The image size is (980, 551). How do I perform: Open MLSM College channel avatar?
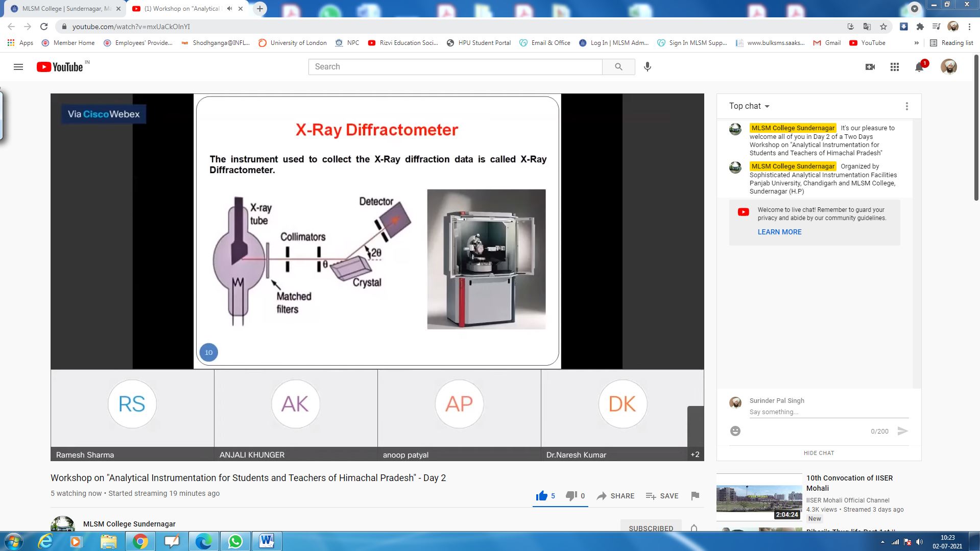tap(63, 524)
